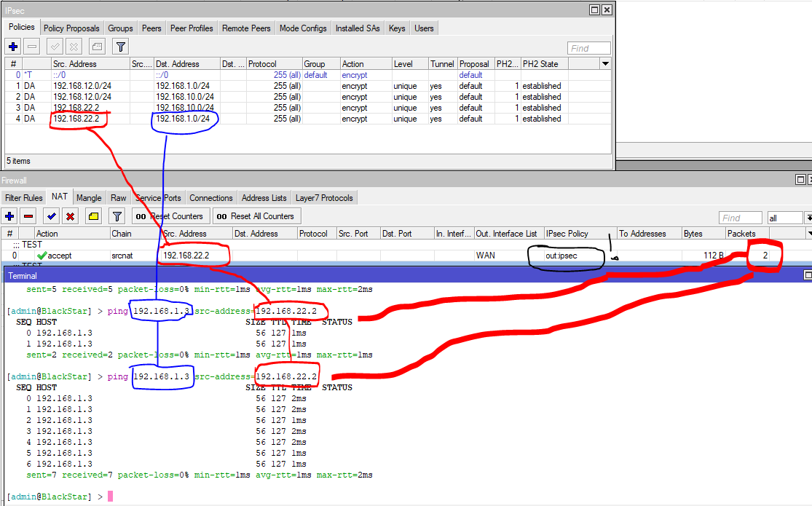Maximize the Terminal window

click(x=808, y=275)
